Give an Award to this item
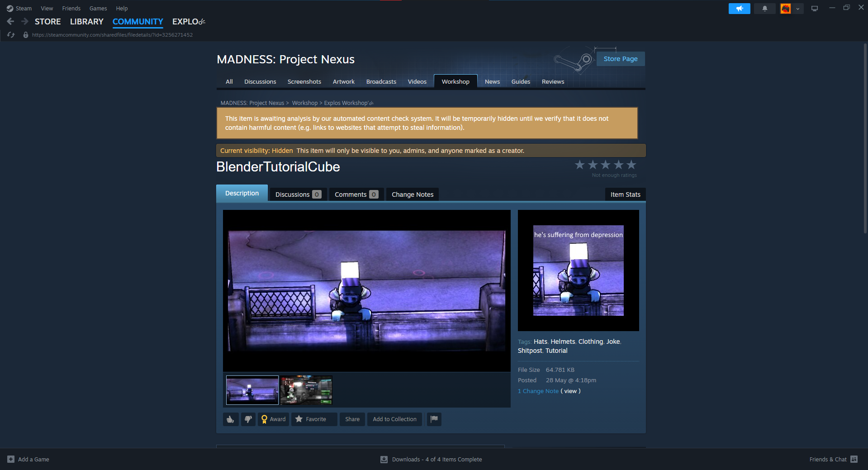This screenshot has width=868, height=470. point(273,419)
